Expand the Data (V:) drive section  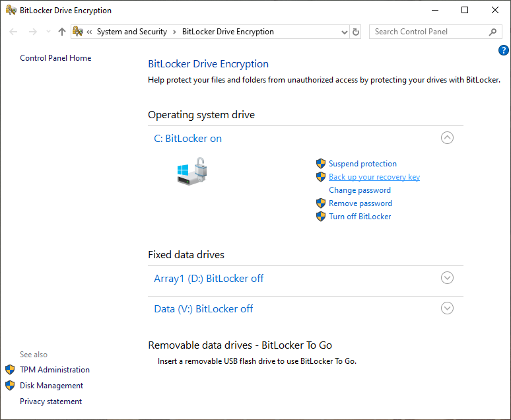pyautogui.click(x=447, y=308)
